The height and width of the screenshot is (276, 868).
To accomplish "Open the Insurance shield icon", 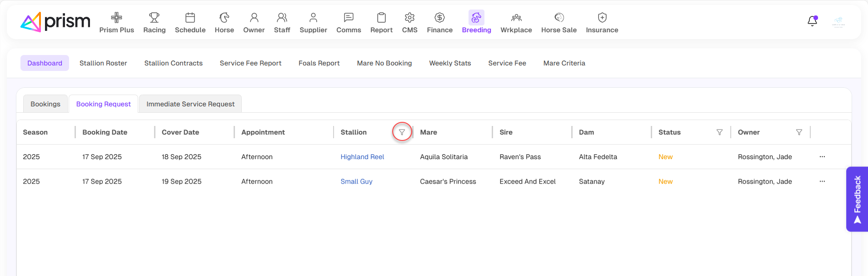I will point(602,18).
